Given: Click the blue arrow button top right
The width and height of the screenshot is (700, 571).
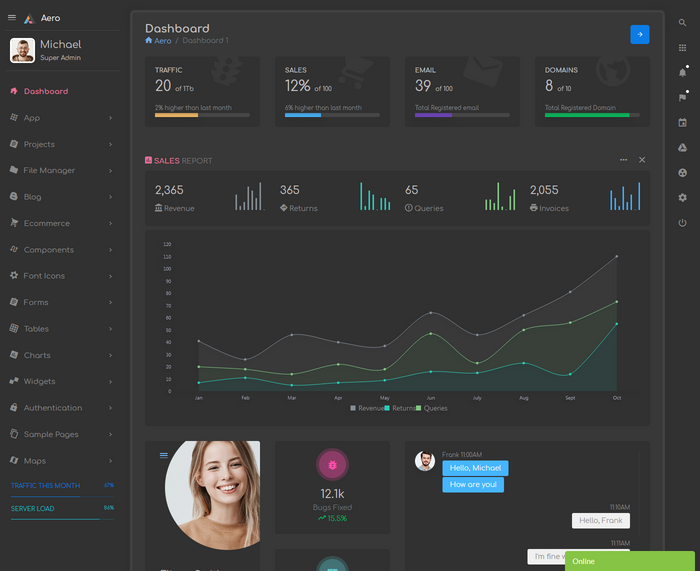Looking at the screenshot, I should pyautogui.click(x=639, y=34).
